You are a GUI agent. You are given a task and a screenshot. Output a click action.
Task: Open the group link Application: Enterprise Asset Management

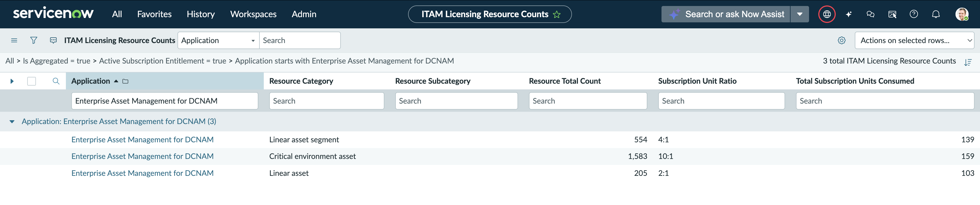tap(119, 122)
